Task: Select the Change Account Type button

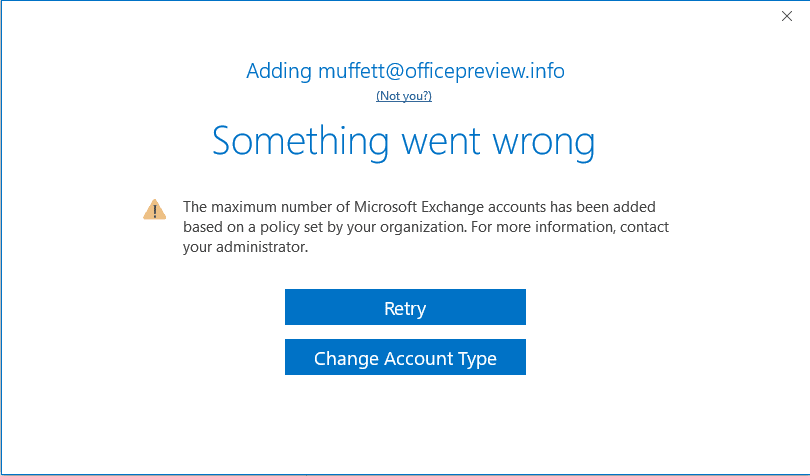Action: click(405, 357)
